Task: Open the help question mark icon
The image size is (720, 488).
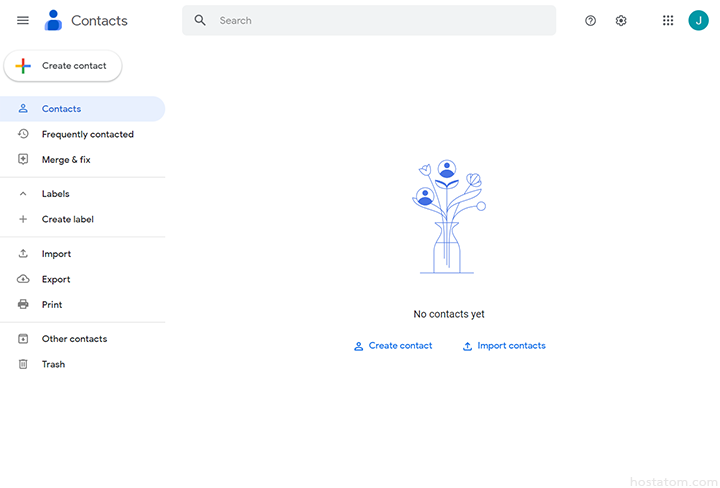Action: (x=590, y=20)
